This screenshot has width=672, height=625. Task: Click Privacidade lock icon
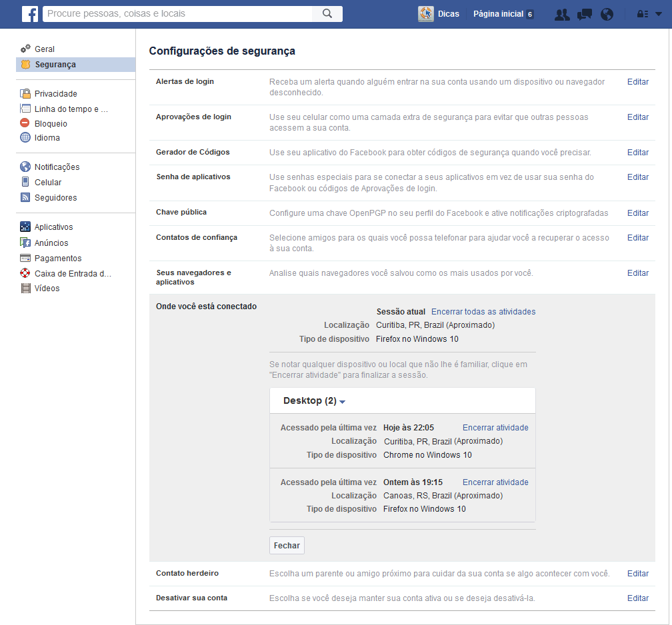(x=25, y=93)
